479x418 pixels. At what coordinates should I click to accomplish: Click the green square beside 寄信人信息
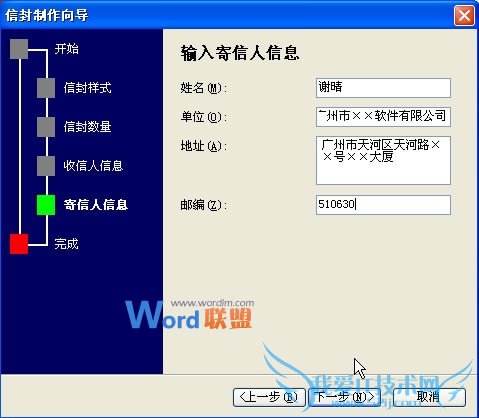click(46, 205)
